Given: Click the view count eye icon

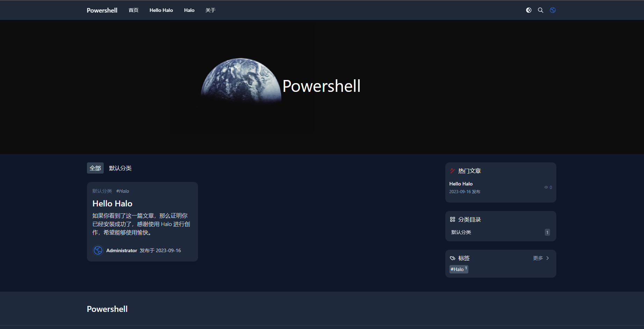Looking at the screenshot, I should click(546, 188).
